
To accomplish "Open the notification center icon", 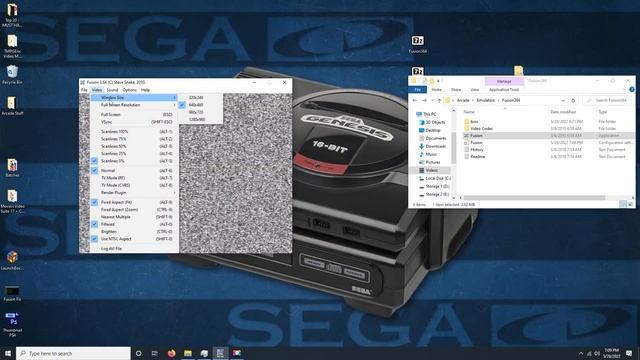I will point(629,353).
